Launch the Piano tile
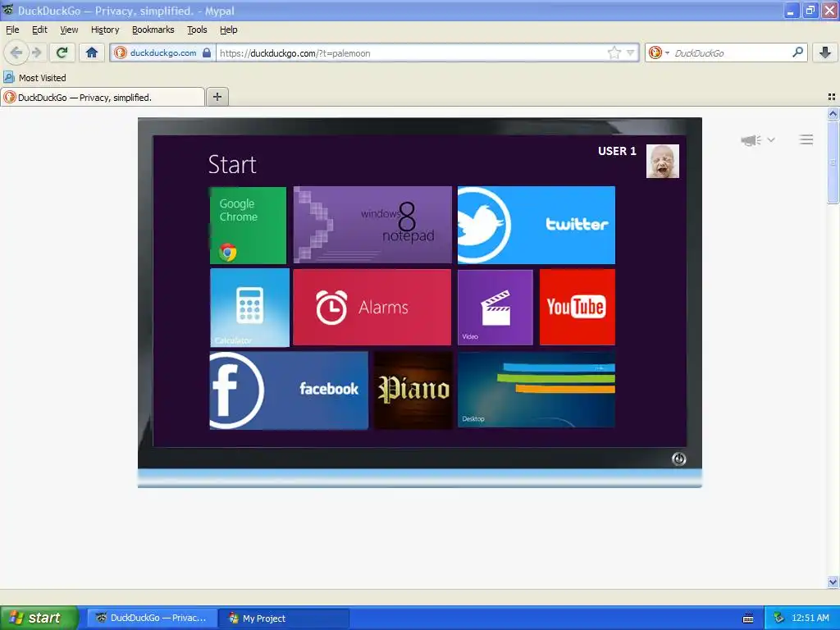This screenshot has height=630, width=840. pyautogui.click(x=413, y=390)
